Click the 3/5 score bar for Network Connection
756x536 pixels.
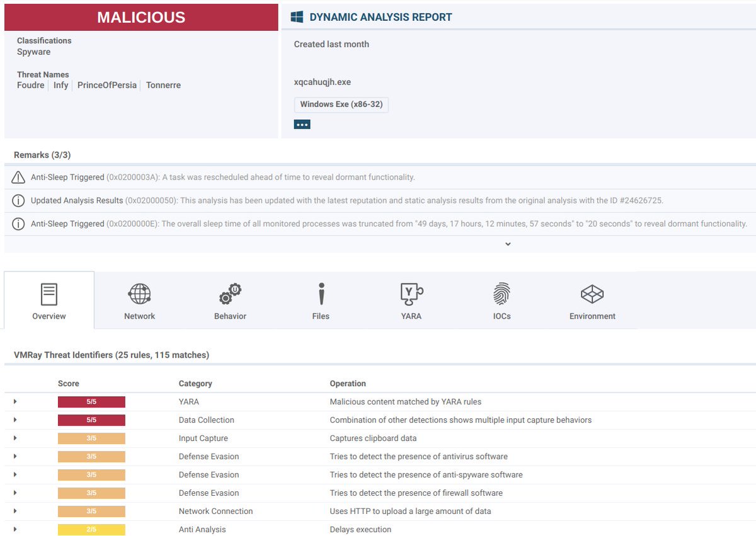91,511
